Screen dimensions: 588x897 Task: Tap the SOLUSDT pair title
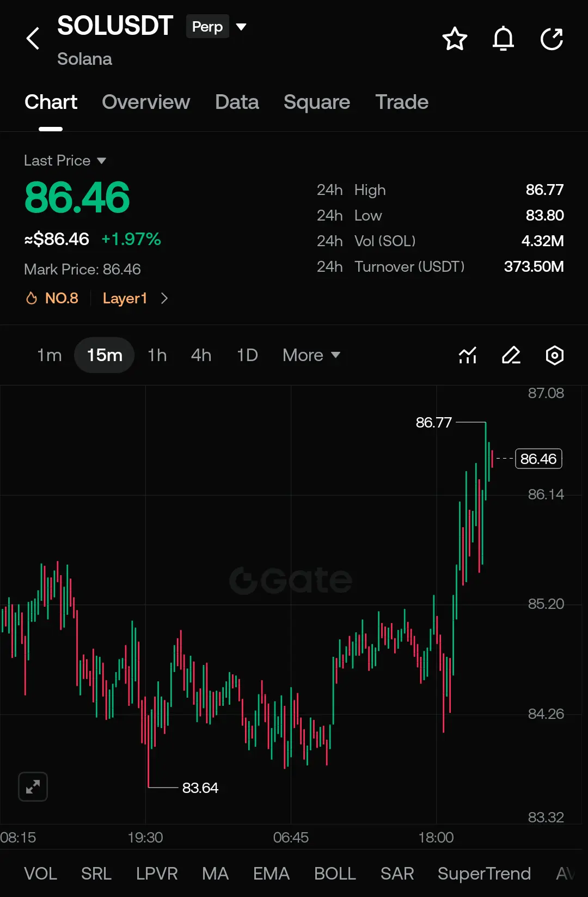coord(115,26)
